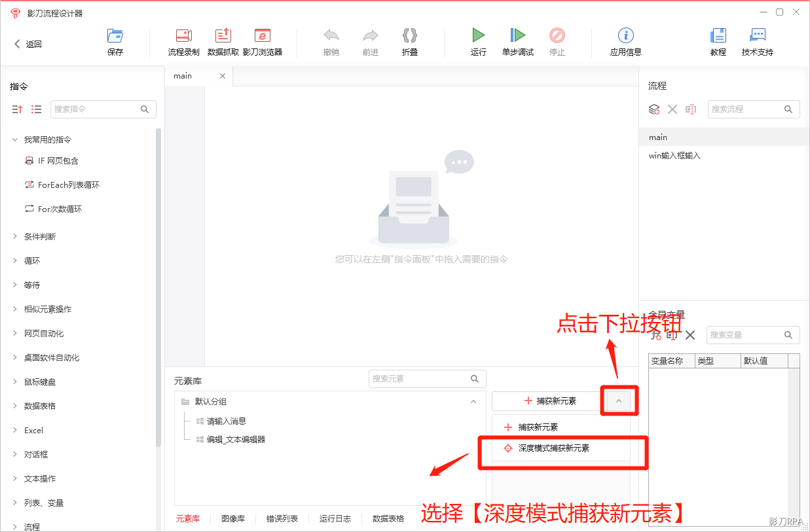
Task: Click the 搜索变量 search field
Action: point(753,335)
